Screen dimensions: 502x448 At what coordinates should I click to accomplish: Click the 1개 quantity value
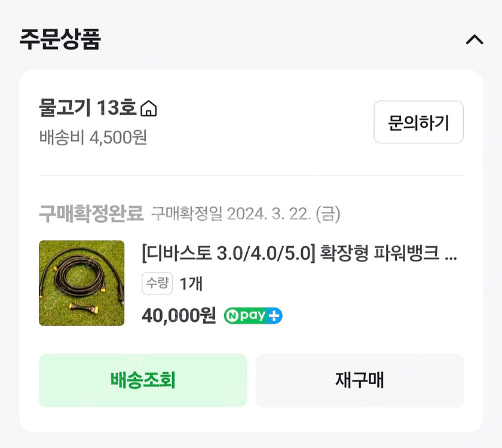[191, 284]
